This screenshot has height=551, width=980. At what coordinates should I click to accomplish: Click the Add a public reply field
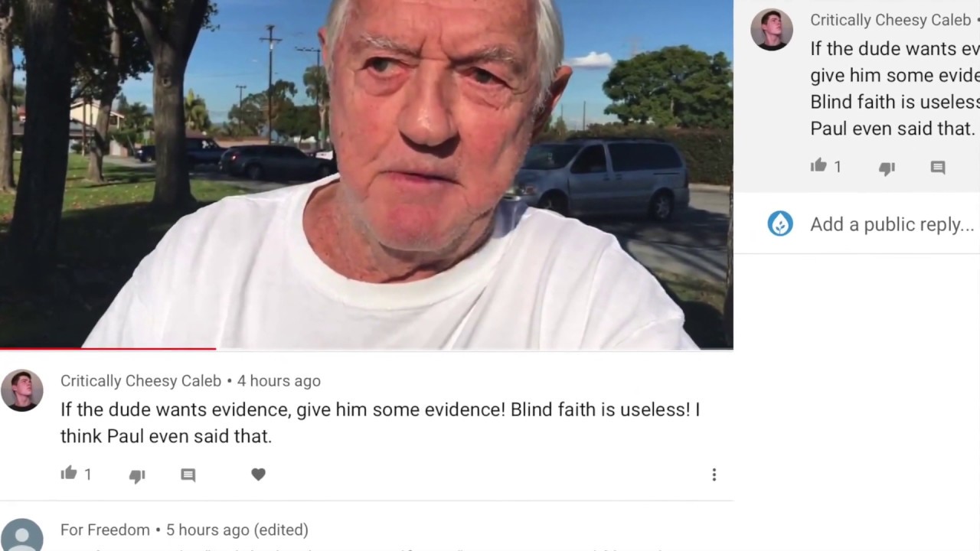pos(893,224)
